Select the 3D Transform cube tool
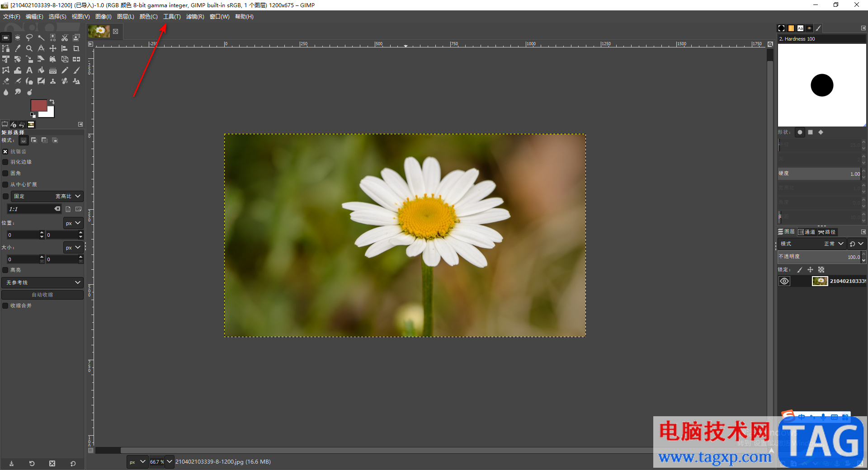868x470 pixels. pyautogui.click(x=65, y=59)
